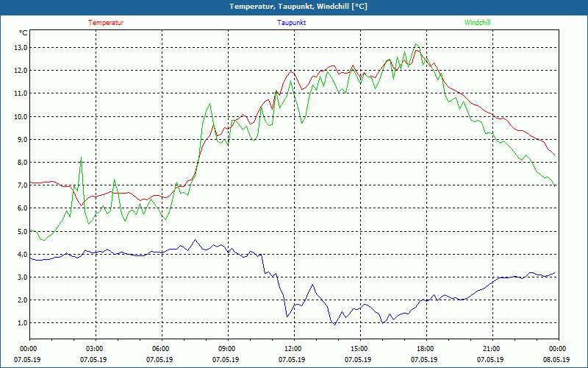The image size is (588, 368).
Task: Click the 06:00 time label on the x-axis
Action: point(162,348)
